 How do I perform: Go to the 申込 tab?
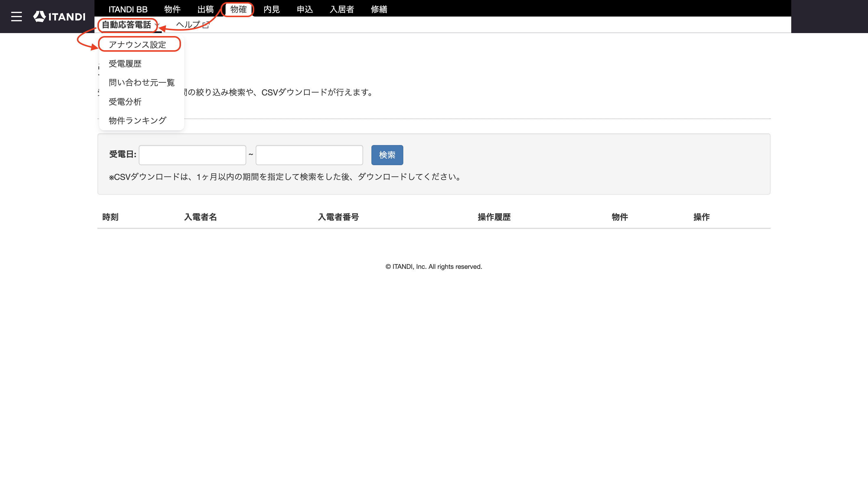[x=305, y=9]
